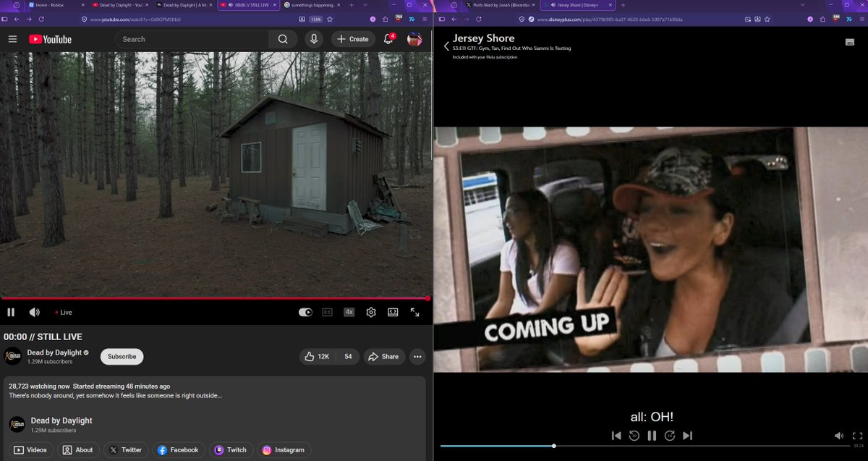Open new tab in YouTube browser window
Screen dimensions: 868x461
[x=351, y=5]
